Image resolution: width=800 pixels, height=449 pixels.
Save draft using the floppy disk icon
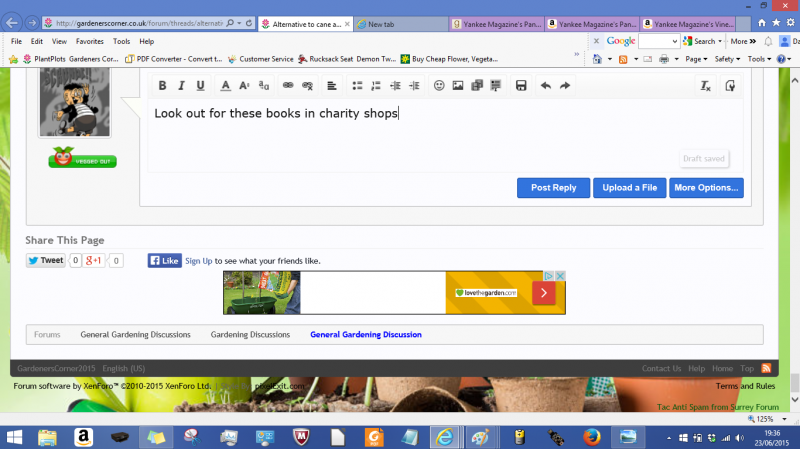tap(521, 86)
